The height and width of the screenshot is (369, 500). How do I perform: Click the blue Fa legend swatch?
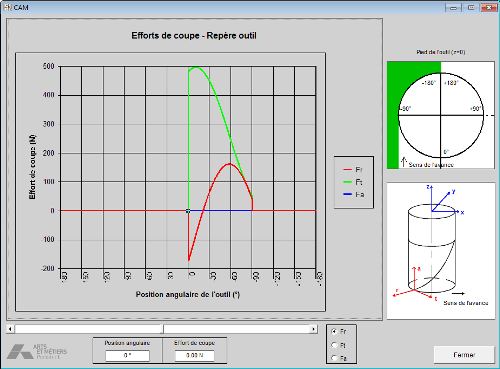click(348, 194)
